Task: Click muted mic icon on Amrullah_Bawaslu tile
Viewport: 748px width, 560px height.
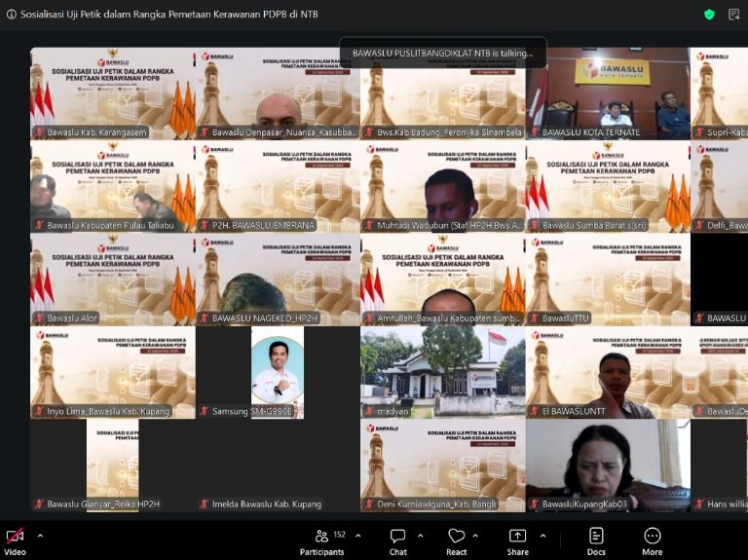Action: pos(369,318)
